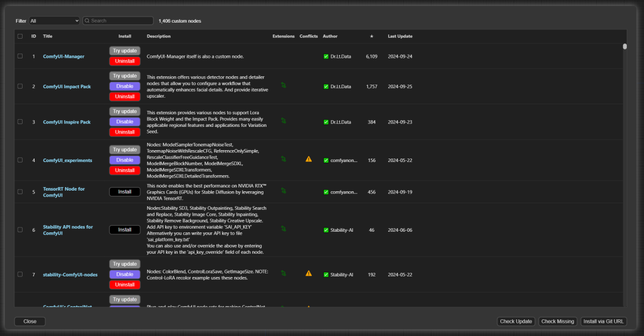
Task: Install the Stability API nodes for ComfyUI
Action: [125, 230]
